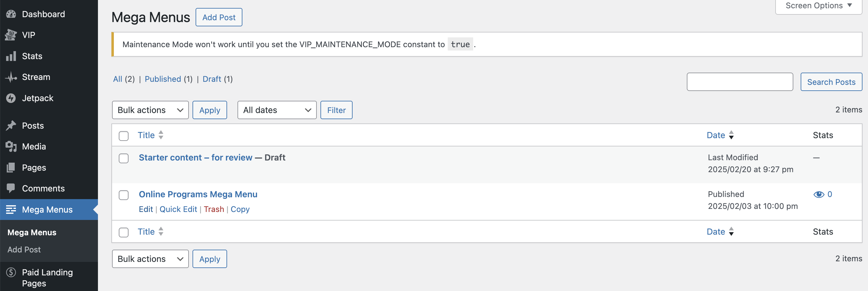The image size is (868, 291).
Task: Tick the Online Programs Mega Menu checkbox
Action: tap(124, 195)
